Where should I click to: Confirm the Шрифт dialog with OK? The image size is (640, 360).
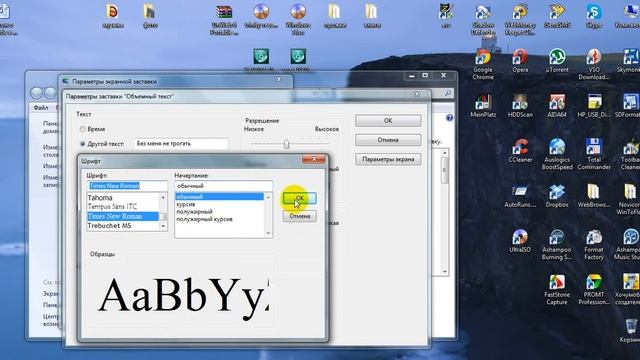coord(300,198)
